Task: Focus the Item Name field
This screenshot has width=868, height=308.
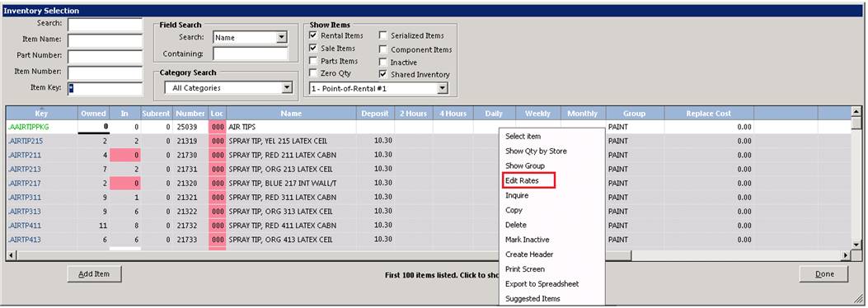Action: point(106,40)
